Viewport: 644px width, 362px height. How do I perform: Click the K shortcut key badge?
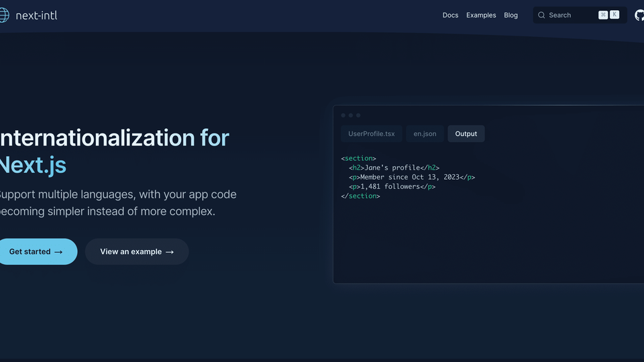point(614,15)
